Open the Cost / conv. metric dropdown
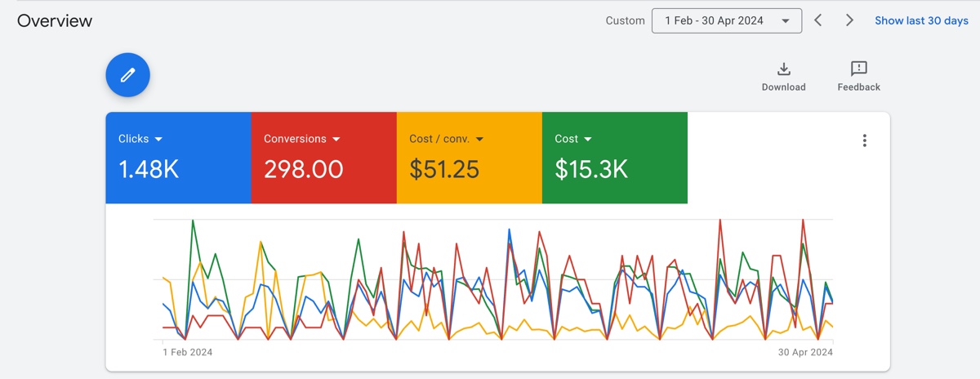980x379 pixels. coord(447,139)
